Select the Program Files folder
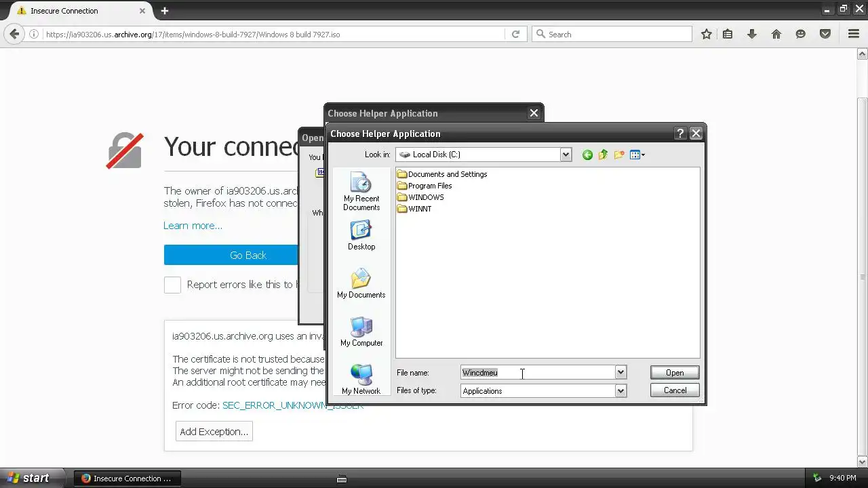This screenshot has height=488, width=868. pyautogui.click(x=425, y=186)
